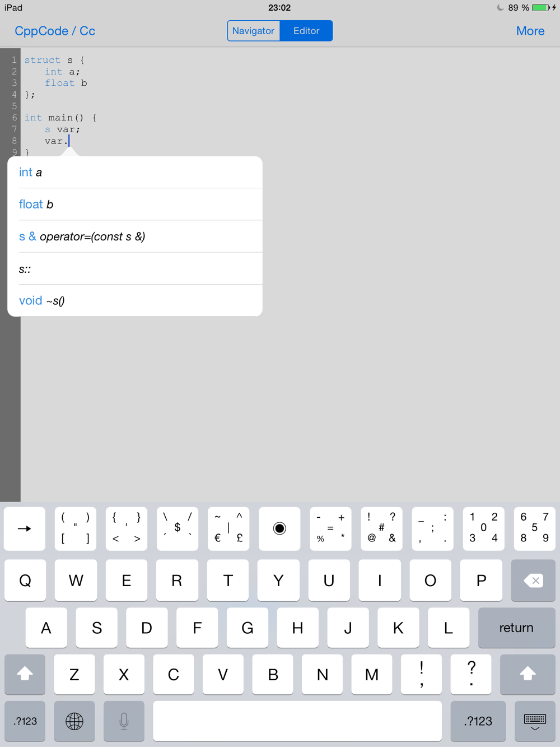560x747 pixels.
Task: Tap the question mark and period key
Action: point(471,674)
